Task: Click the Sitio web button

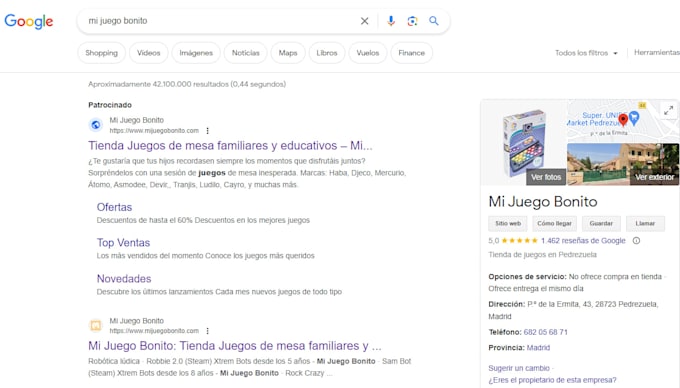Action: 508,223
